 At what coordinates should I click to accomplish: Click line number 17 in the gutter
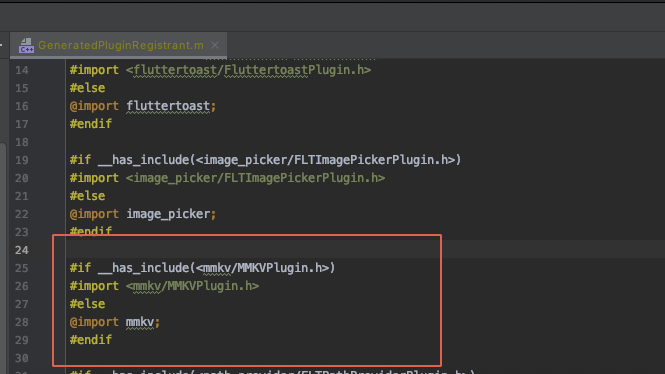pos(22,124)
